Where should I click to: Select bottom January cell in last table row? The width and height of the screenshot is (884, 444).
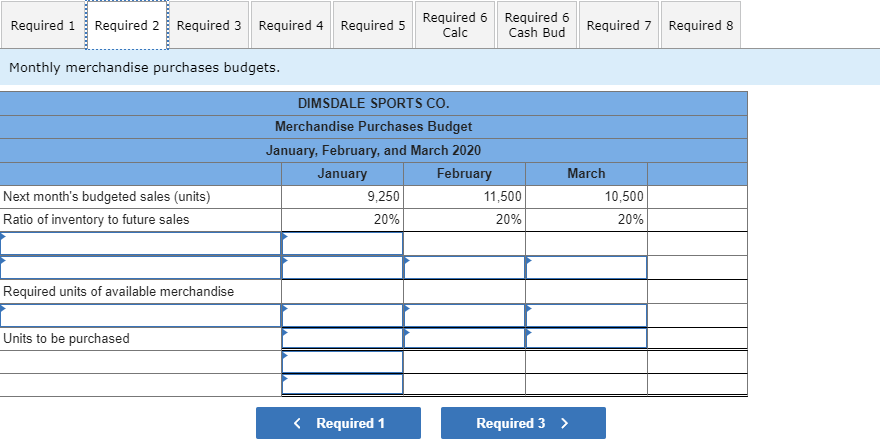pyautogui.click(x=342, y=384)
